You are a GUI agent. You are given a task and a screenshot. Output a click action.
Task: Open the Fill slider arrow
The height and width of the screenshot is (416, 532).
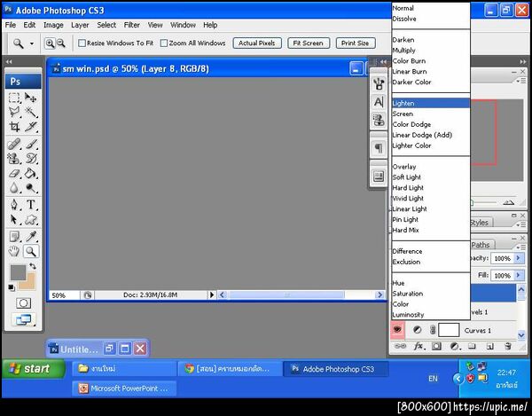pyautogui.click(x=518, y=275)
